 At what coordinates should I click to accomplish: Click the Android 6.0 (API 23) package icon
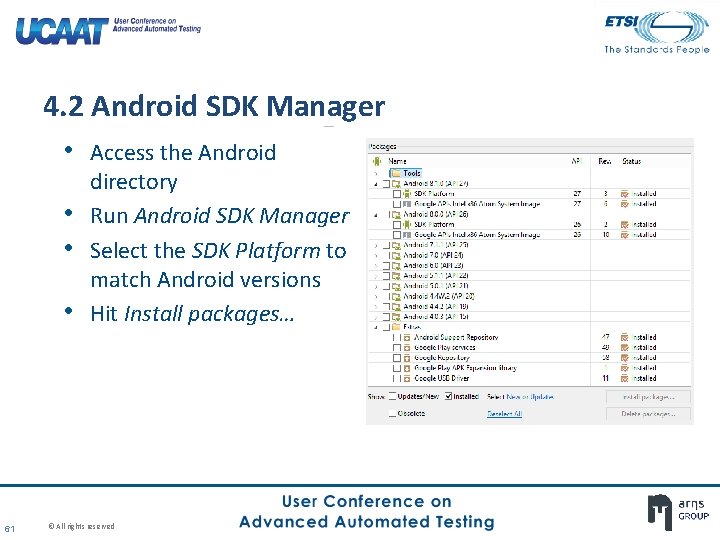click(x=396, y=265)
